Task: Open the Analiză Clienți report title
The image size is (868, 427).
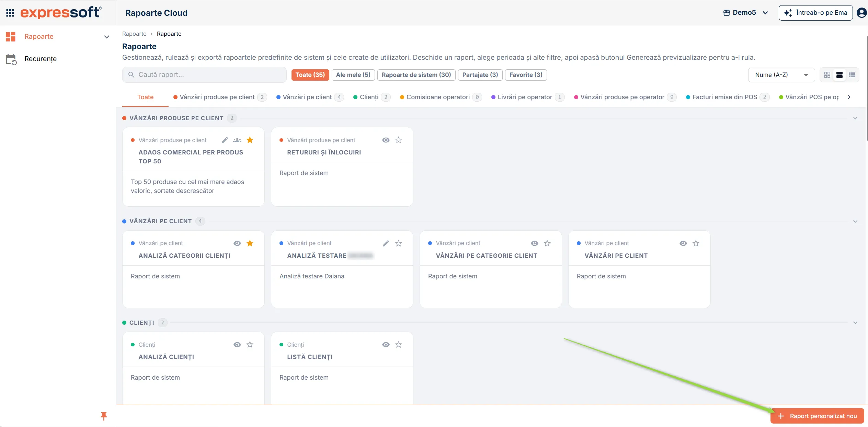Action: (x=166, y=357)
